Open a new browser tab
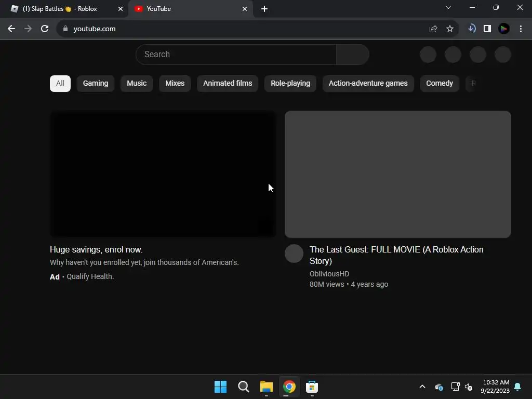 click(x=264, y=9)
